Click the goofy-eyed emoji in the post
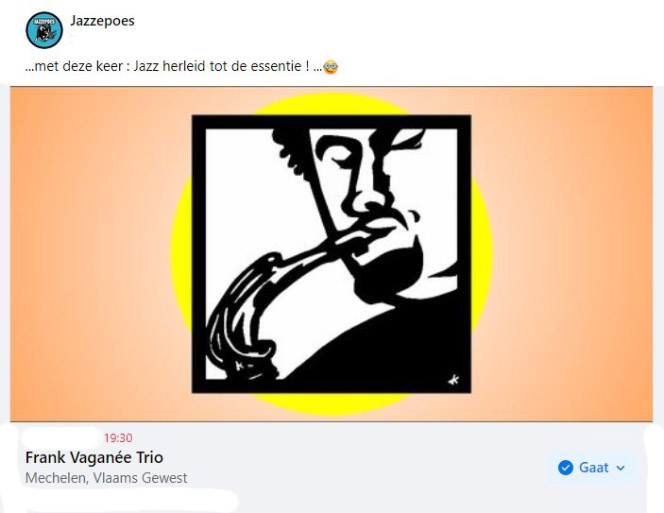 (331, 67)
